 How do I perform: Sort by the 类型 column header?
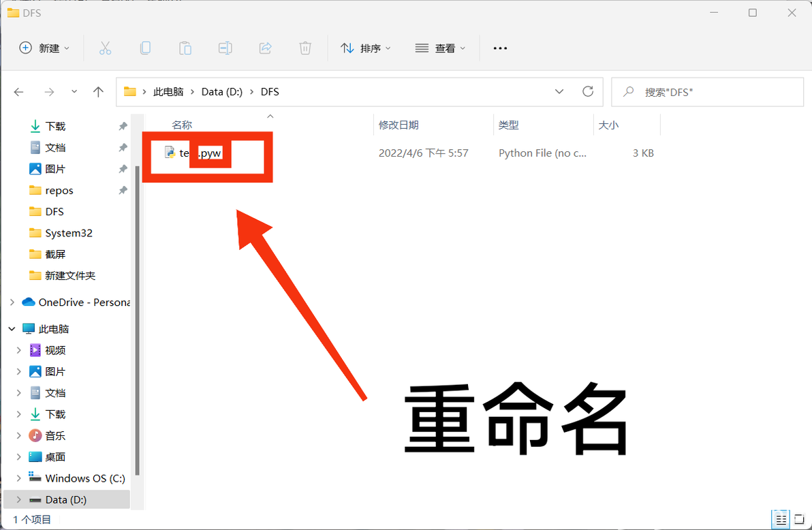pos(508,125)
